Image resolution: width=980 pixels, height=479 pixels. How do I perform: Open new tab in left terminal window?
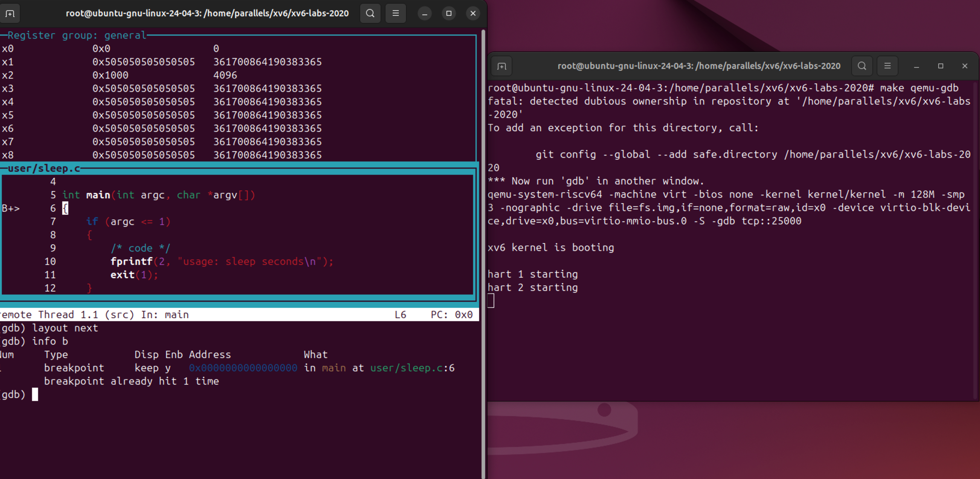[10, 13]
